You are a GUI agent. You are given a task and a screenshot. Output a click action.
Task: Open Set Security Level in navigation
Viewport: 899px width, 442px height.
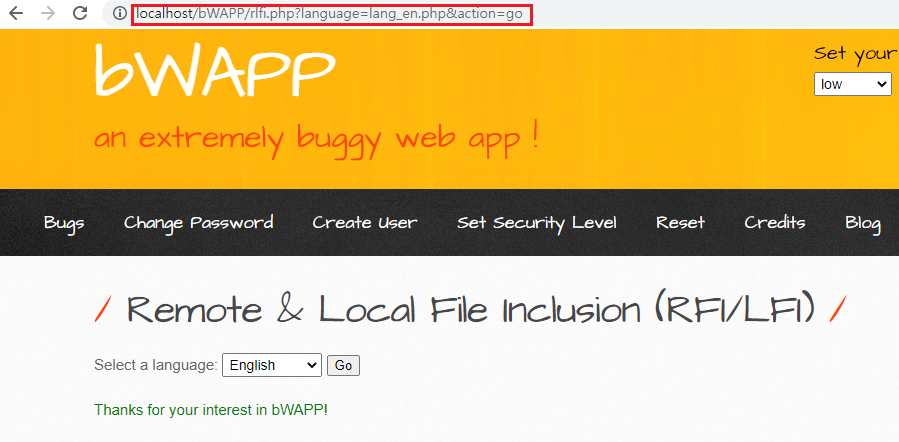(537, 223)
